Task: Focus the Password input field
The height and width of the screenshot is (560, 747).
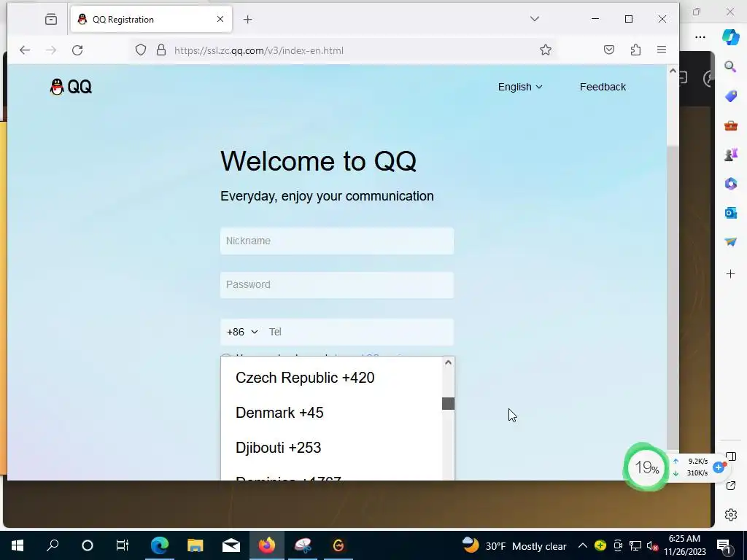Action: (337, 285)
